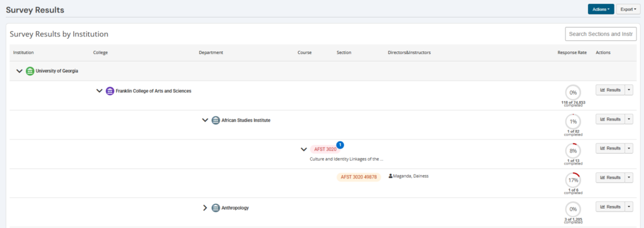Image resolution: width=644 pixels, height=228 pixels.
Task: Open Results for the Anthropology department
Action: coord(610,207)
